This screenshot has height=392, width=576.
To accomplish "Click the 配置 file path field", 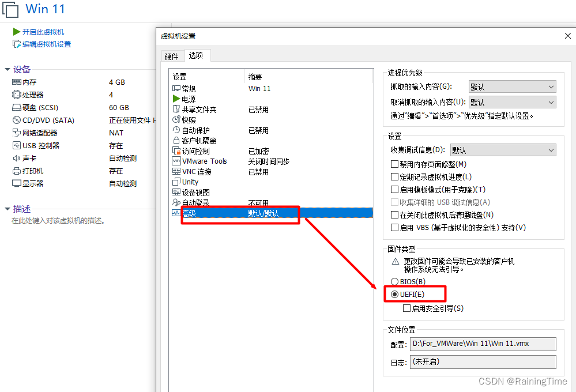I will click(x=483, y=344).
